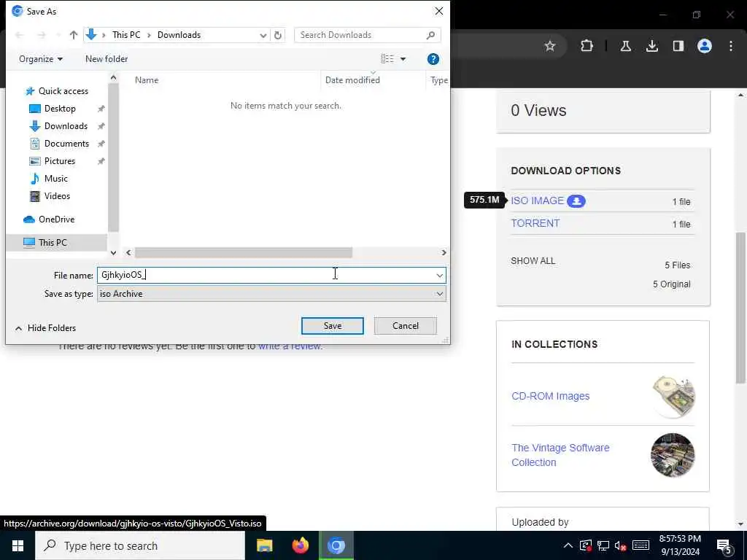Create a New folder
This screenshot has width=747, height=560.
tap(107, 59)
